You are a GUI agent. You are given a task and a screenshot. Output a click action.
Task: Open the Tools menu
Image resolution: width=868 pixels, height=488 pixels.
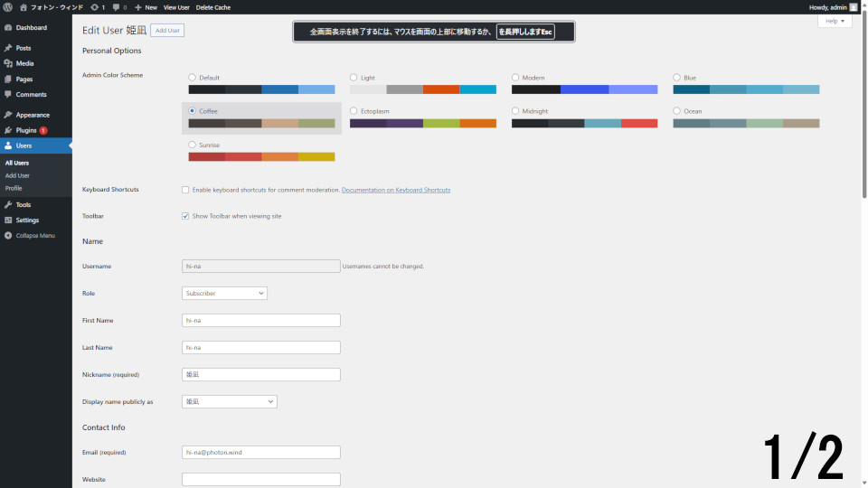pyautogui.click(x=23, y=204)
